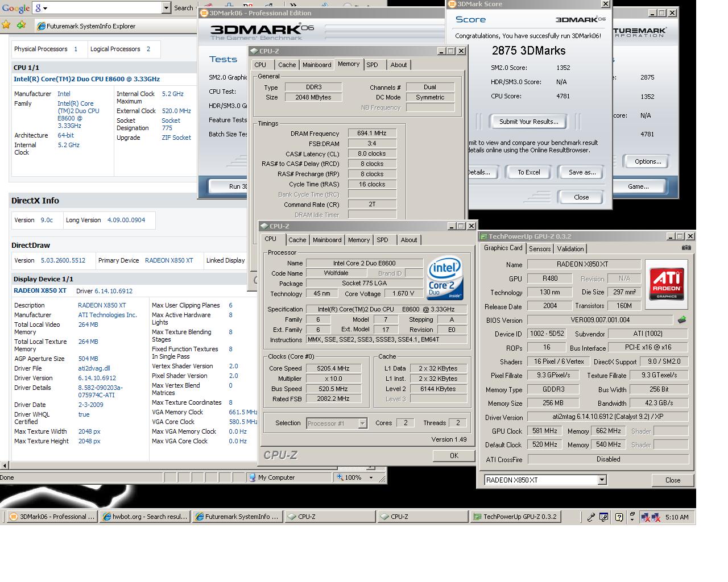Click the Google toolbar Search button
The height and width of the screenshot is (582, 728).
click(x=183, y=8)
